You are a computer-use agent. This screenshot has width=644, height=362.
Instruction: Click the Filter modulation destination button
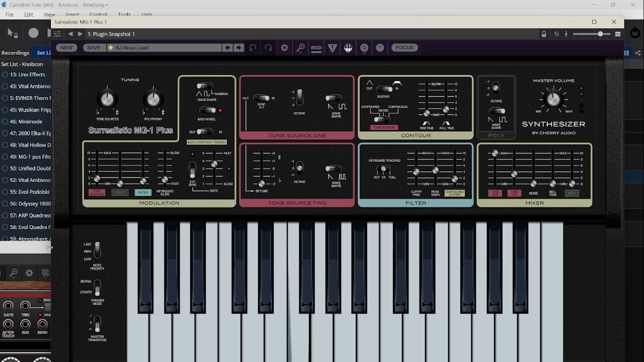pos(143,193)
